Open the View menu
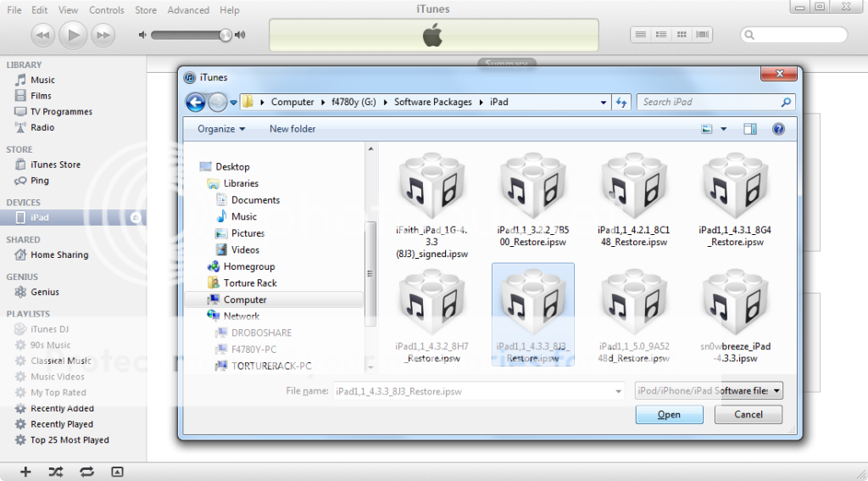The image size is (868, 481). 68,10
